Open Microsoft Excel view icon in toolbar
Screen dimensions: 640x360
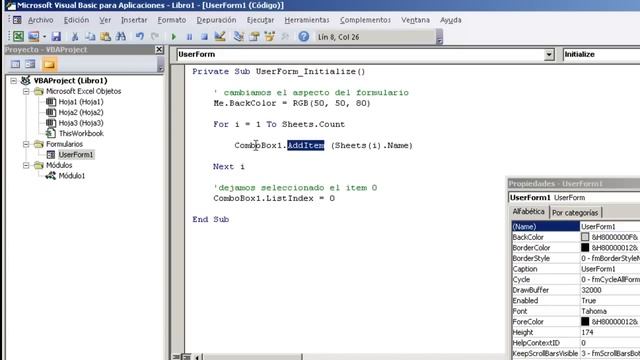[x=18, y=36]
